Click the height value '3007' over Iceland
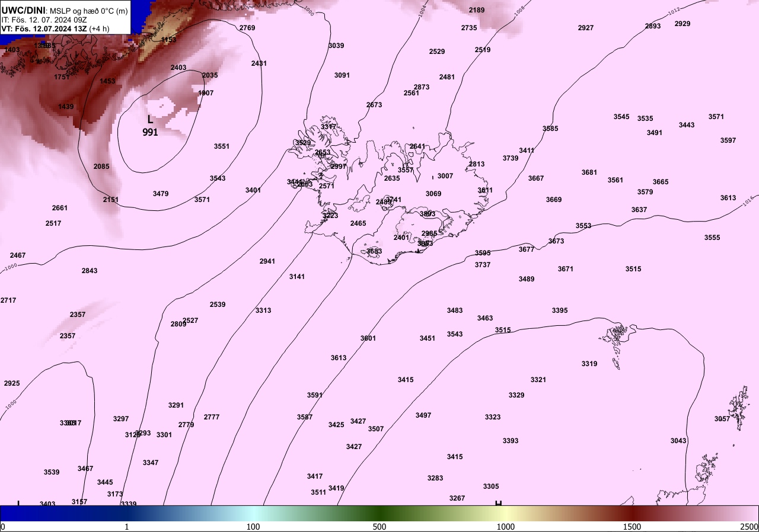Viewport: 759px width, 532px height. point(445,176)
